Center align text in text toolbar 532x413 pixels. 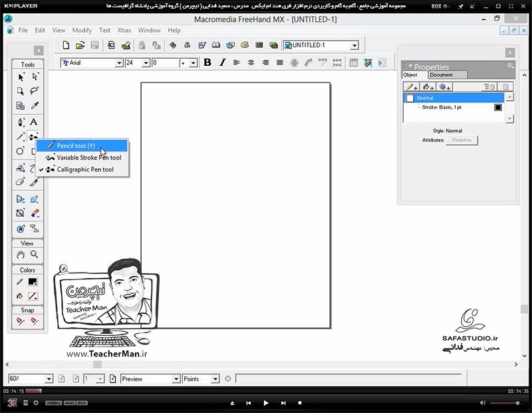[251, 63]
